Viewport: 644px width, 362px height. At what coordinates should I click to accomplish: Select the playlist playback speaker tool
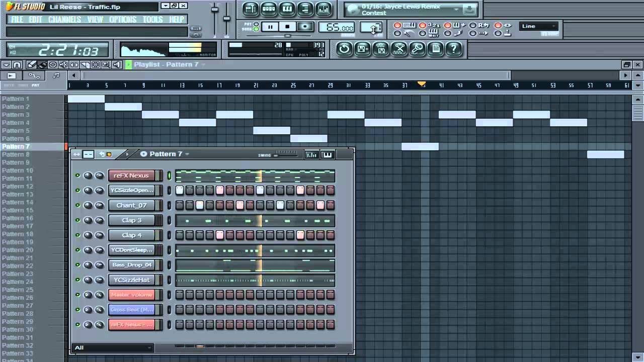tap(117, 65)
